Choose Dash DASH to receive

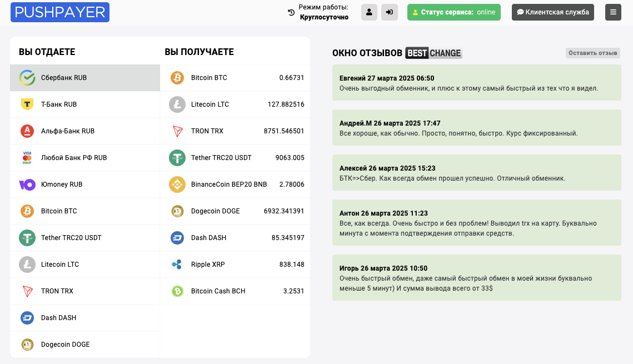235,238
